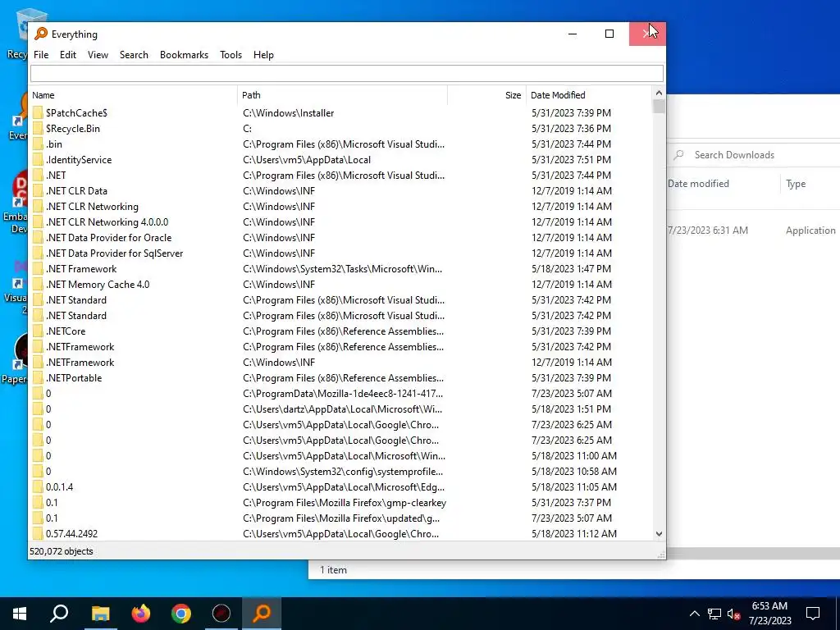Screen dimensions: 840x630
Task: Click path C:\Windows\Installer
Action: [x=288, y=112]
